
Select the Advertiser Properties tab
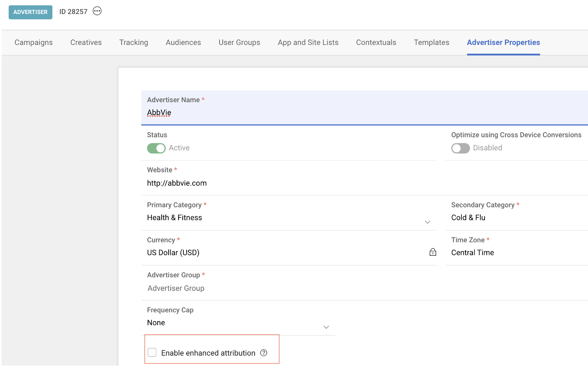click(503, 42)
